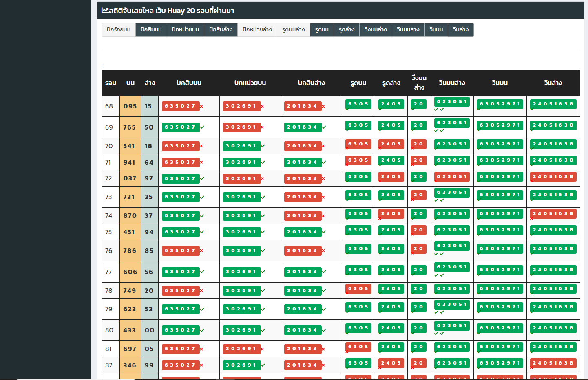
Task: Click red 20 badge in round 73
Action: (419, 195)
